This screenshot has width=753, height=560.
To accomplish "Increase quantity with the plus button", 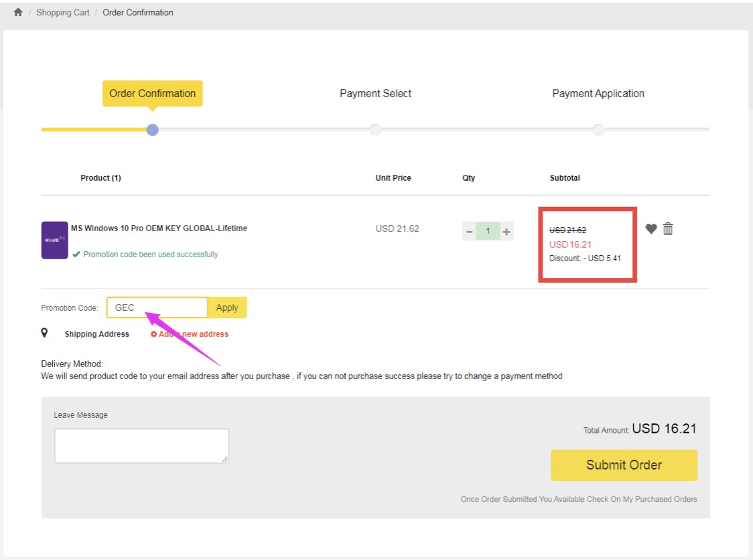I will pyautogui.click(x=507, y=230).
